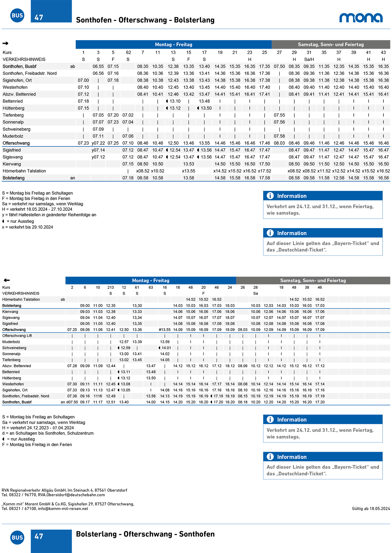Click the '07.02' Tiefenberg time cell
Screen dimensions: 392x553
coord(128,115)
